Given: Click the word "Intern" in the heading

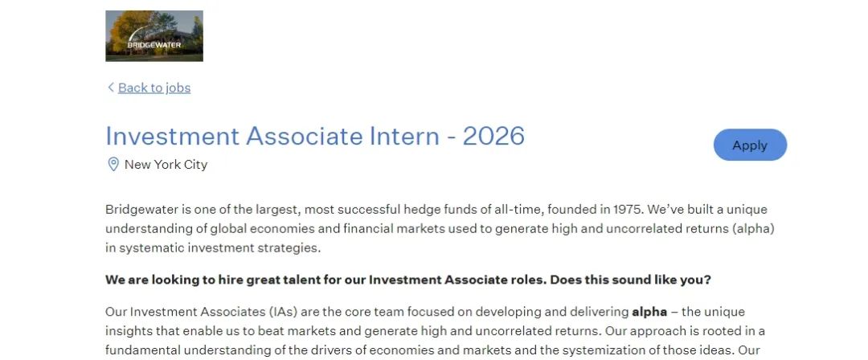Looking at the screenshot, I should [x=404, y=136].
